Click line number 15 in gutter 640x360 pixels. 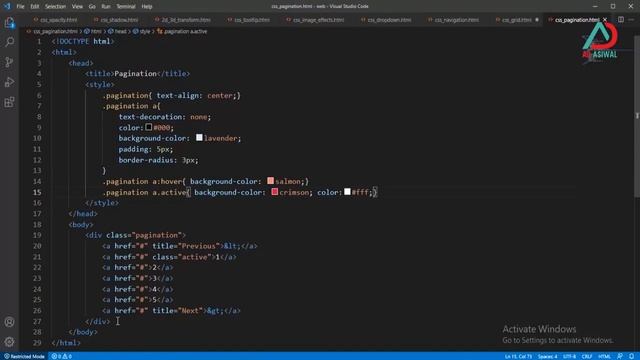(37, 192)
